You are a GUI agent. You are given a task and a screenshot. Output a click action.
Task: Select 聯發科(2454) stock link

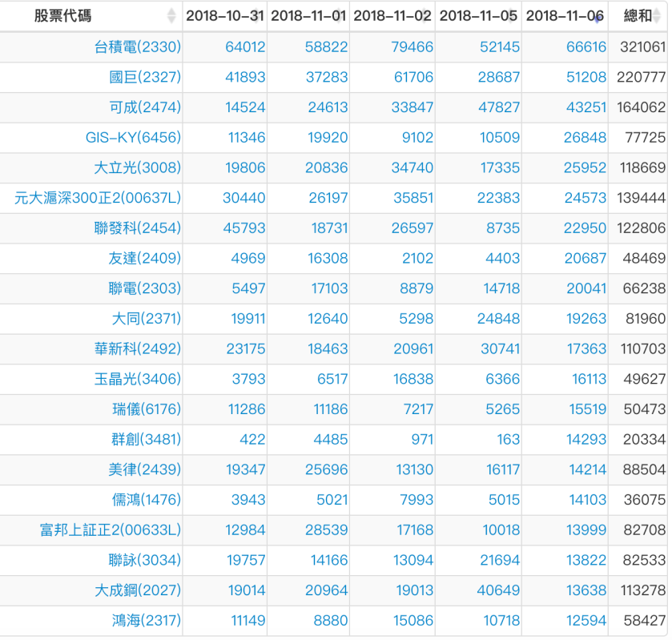[x=138, y=228]
